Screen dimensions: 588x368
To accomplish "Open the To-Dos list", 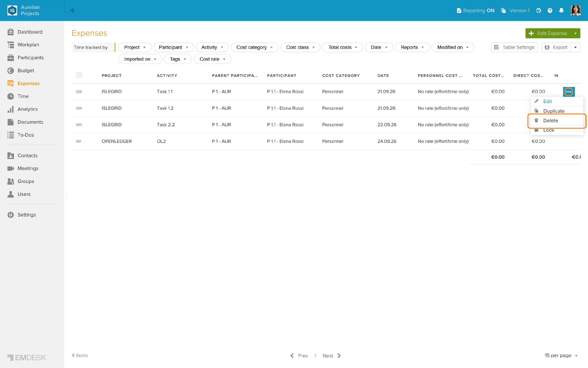I will (x=26, y=135).
